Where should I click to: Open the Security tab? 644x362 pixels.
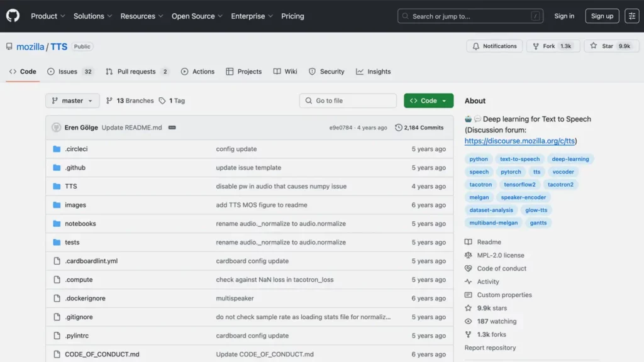(326, 72)
